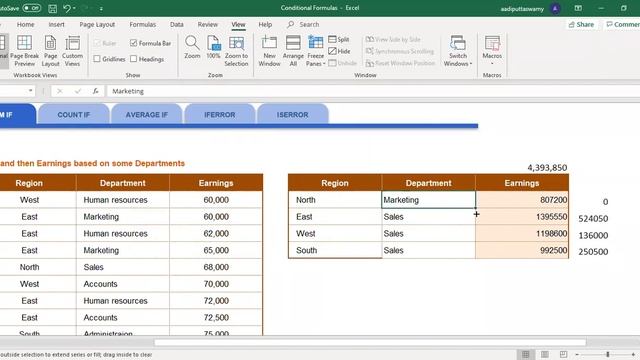Click View Side by Side
Screen dimensions: 640x360
tap(393, 39)
